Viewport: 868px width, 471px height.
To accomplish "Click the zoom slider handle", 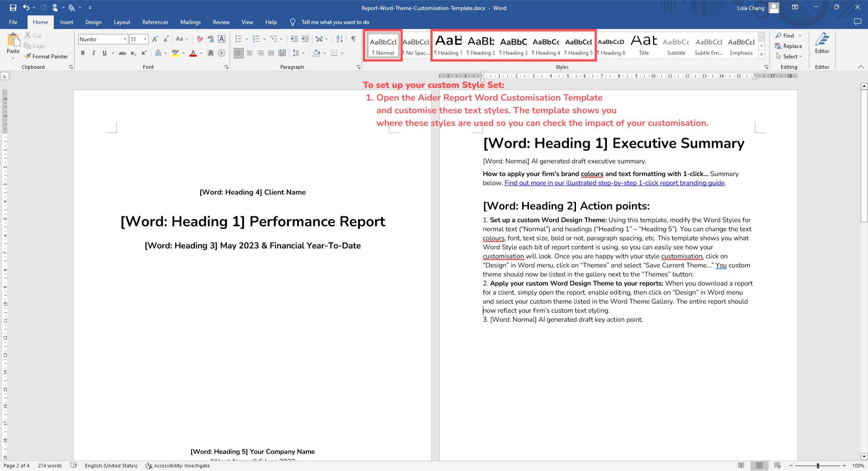I will click(x=818, y=466).
